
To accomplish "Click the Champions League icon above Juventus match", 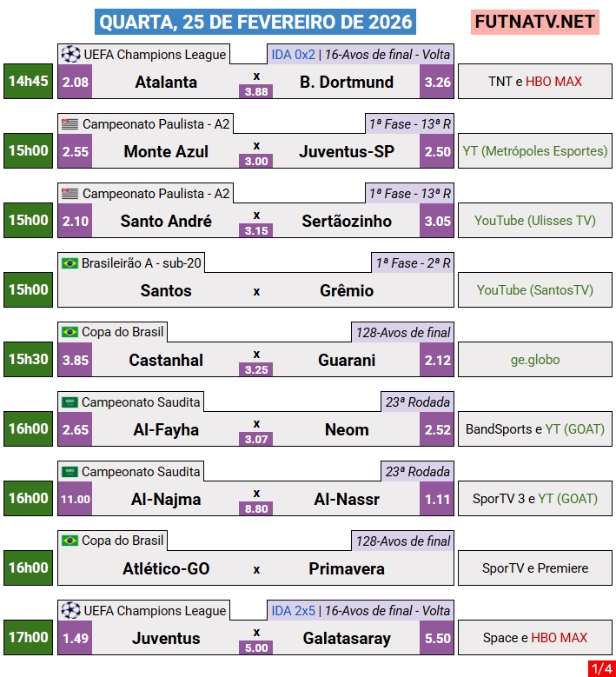I will click(x=70, y=611).
